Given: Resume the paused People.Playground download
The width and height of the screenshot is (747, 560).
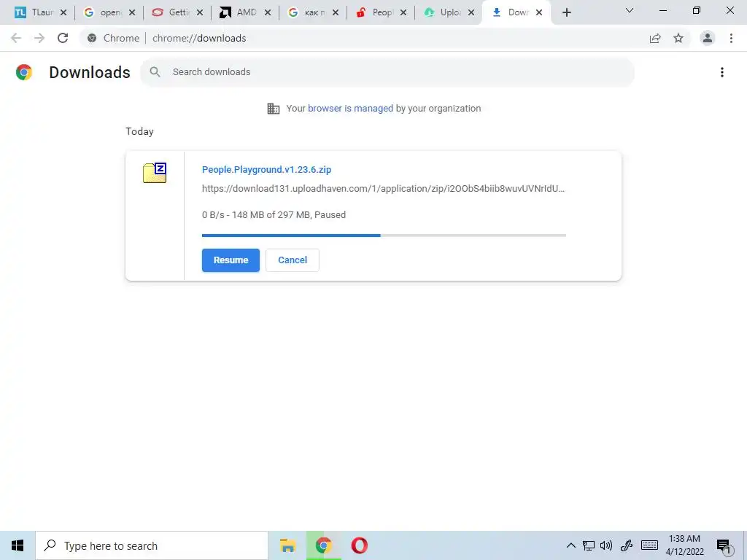Looking at the screenshot, I should click(x=231, y=260).
